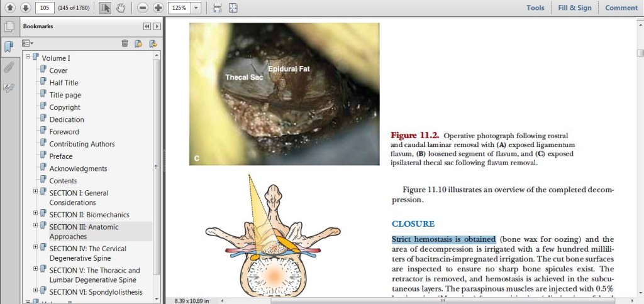
Task: Jump to the Foreword bookmark
Action: tap(64, 132)
